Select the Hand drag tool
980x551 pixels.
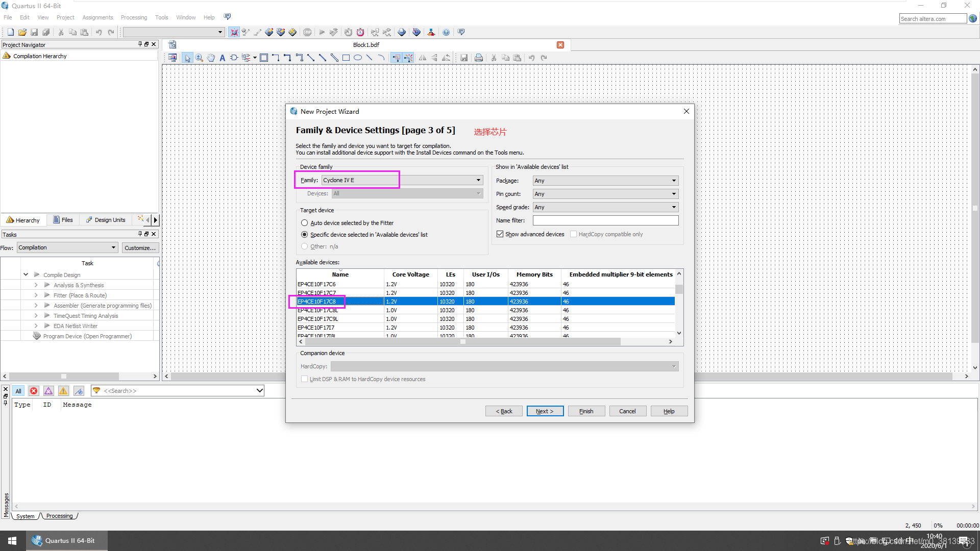pyautogui.click(x=211, y=58)
